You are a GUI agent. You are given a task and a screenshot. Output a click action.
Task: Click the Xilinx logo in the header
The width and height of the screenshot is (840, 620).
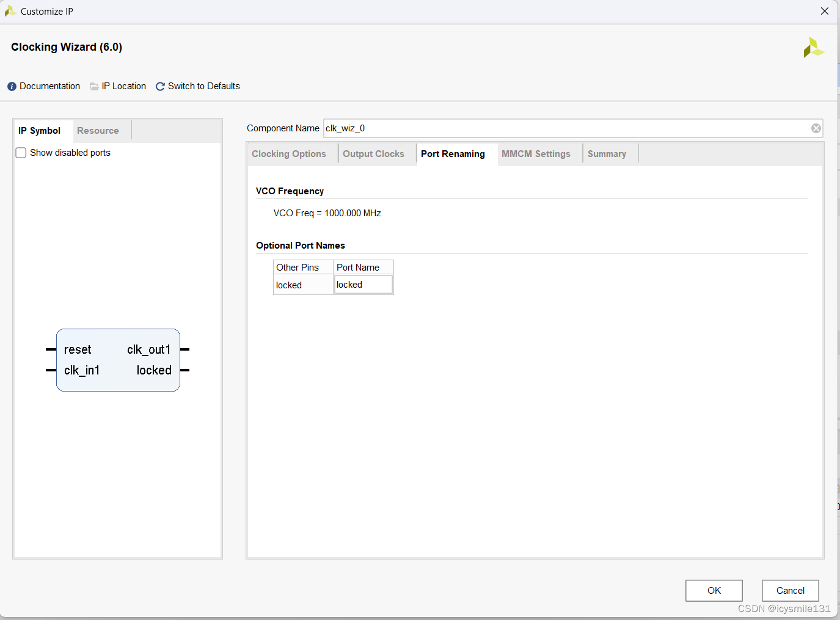click(814, 48)
